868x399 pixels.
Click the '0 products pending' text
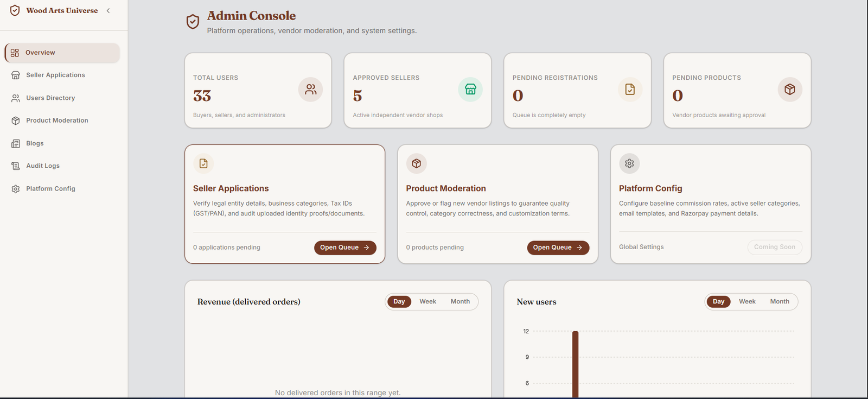[435, 248]
